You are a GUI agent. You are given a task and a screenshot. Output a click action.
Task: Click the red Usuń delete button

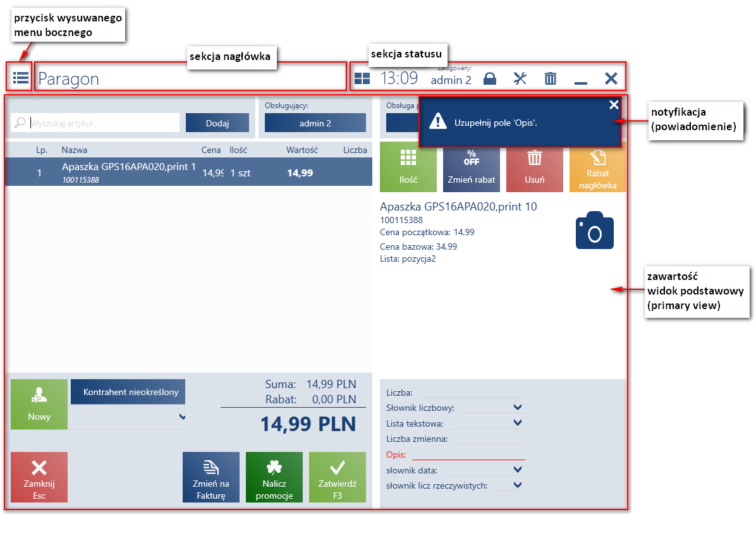point(534,167)
